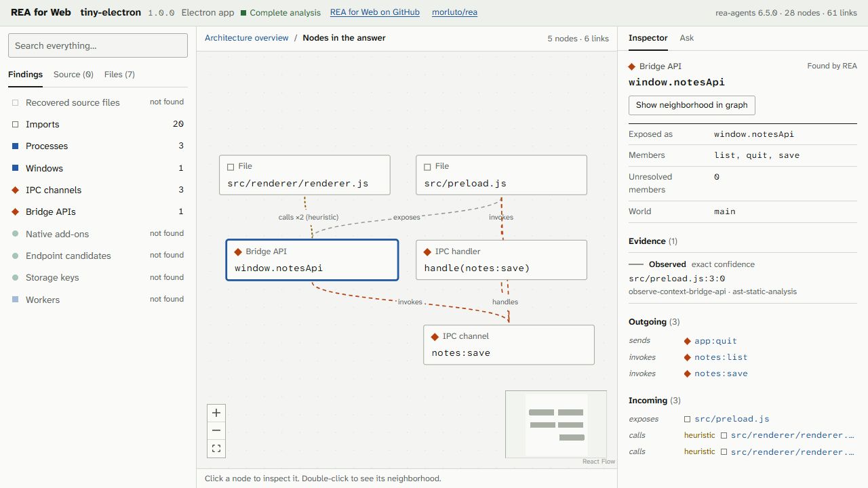Open the Imports findings row
Viewport: 868px width, 488px height.
point(98,124)
